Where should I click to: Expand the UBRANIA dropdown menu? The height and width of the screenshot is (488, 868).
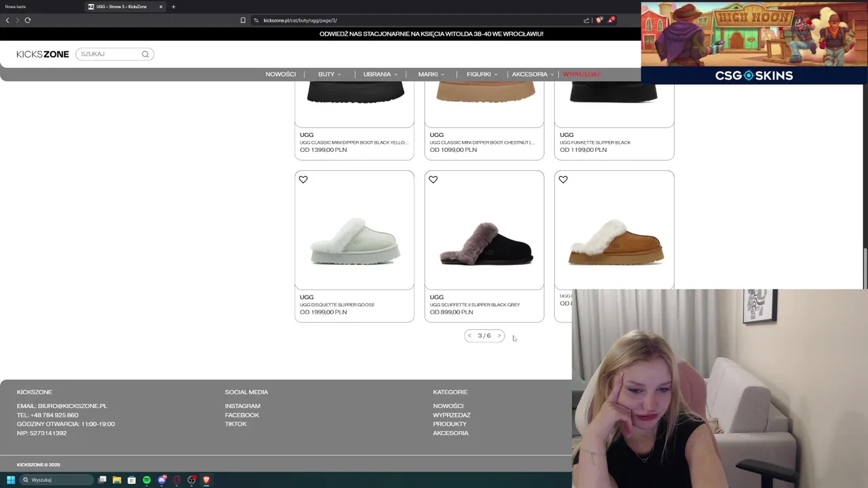pos(380,75)
